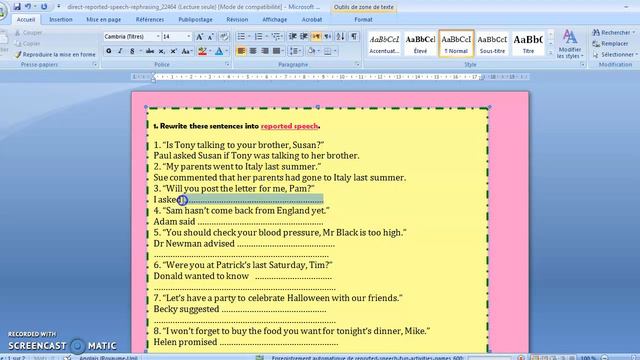This screenshot has height=360, width=640.
Task: Open the Paragraphe dialog launcher
Action: pyautogui.click(x=357, y=64)
